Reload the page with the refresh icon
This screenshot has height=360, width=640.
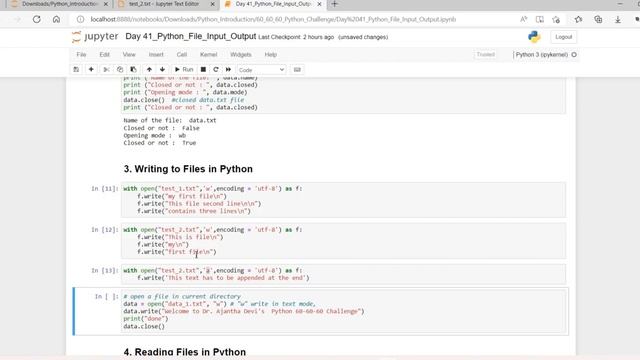pyautogui.click(x=37, y=19)
